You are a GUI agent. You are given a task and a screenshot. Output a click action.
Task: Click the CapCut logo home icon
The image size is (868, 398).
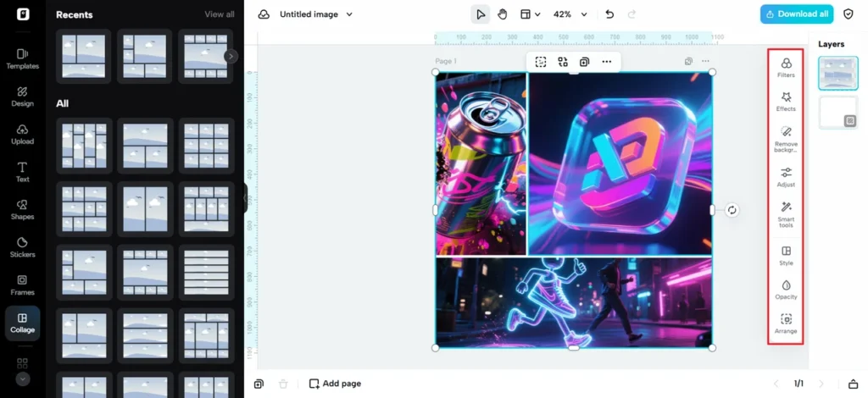click(23, 14)
